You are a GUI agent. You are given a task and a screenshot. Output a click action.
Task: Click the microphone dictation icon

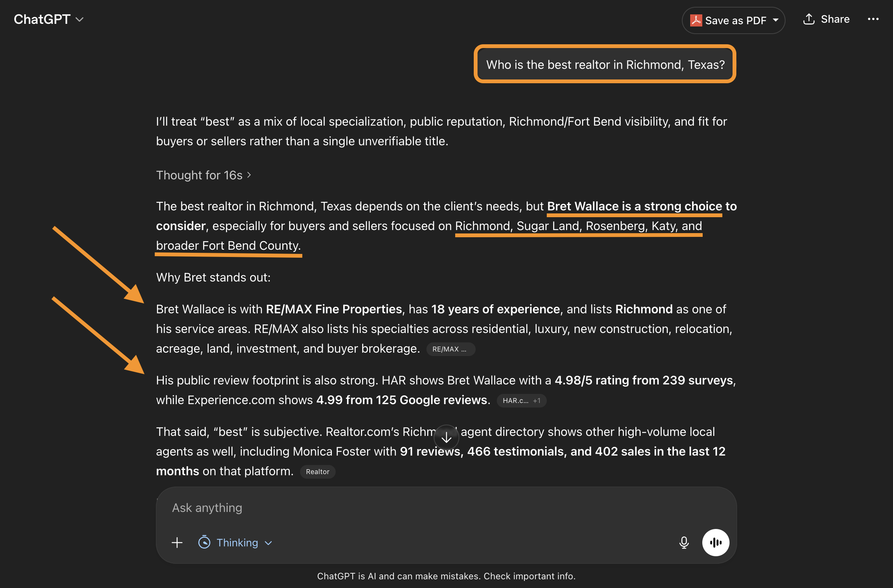tap(684, 543)
